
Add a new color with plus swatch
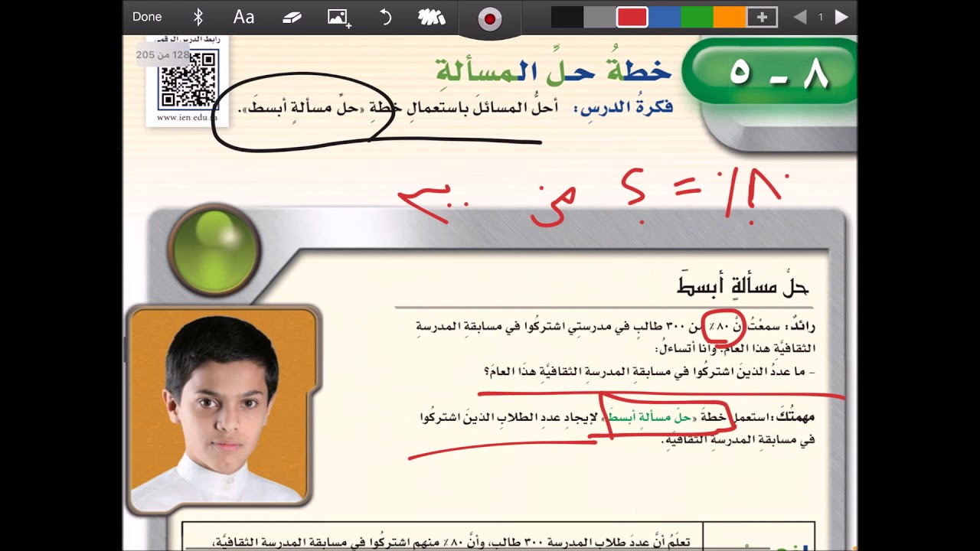pos(762,17)
